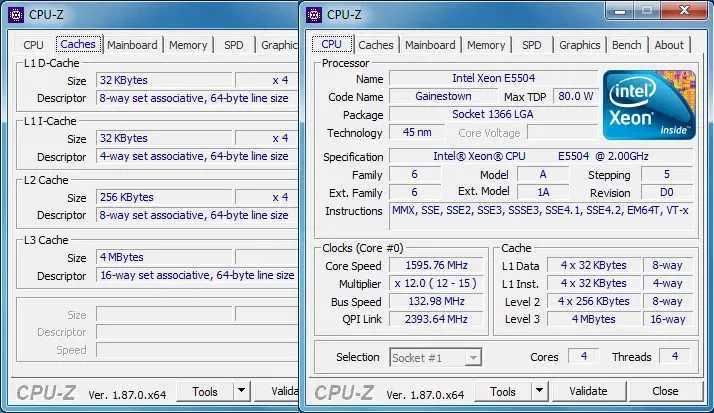Select SPD tab in left window
Screen dimensions: 714x413
(234, 45)
